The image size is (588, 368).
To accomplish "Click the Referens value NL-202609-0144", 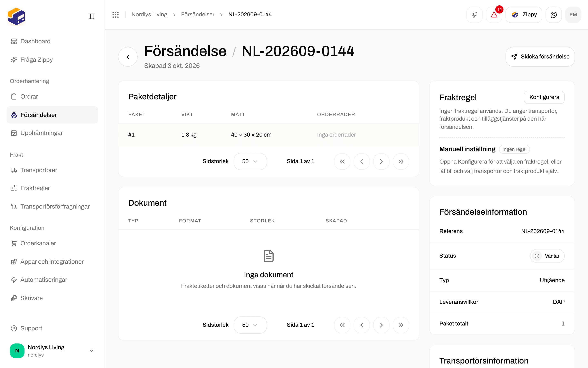I will (543, 231).
